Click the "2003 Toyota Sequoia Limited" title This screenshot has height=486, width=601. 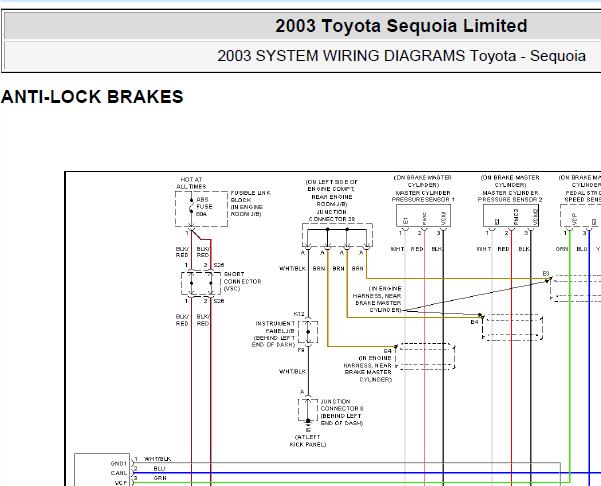tap(401, 26)
